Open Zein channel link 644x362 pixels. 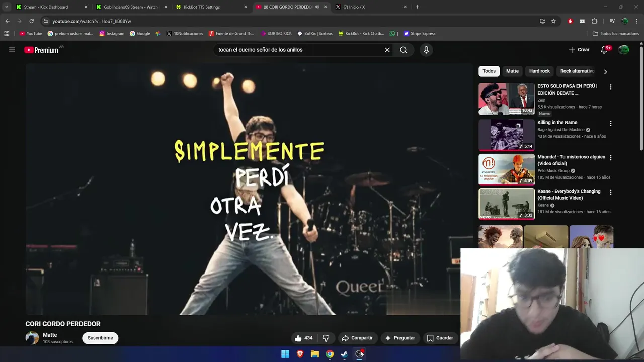tap(541, 100)
